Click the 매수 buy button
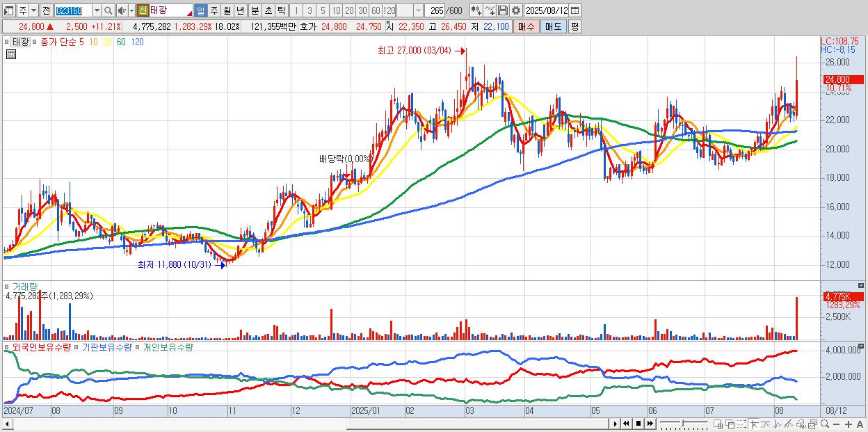This screenshot has width=868, height=432. [x=527, y=26]
